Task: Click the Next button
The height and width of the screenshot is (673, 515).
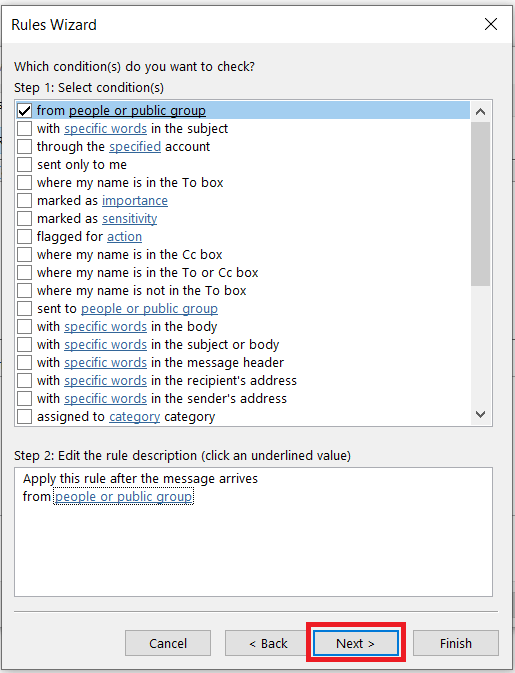Action: pyautogui.click(x=356, y=643)
